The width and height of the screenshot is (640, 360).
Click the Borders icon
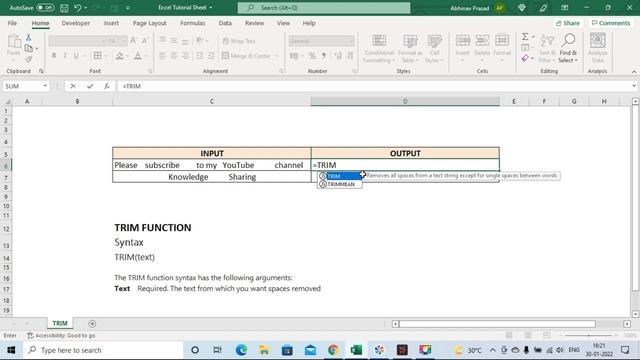click(x=98, y=56)
